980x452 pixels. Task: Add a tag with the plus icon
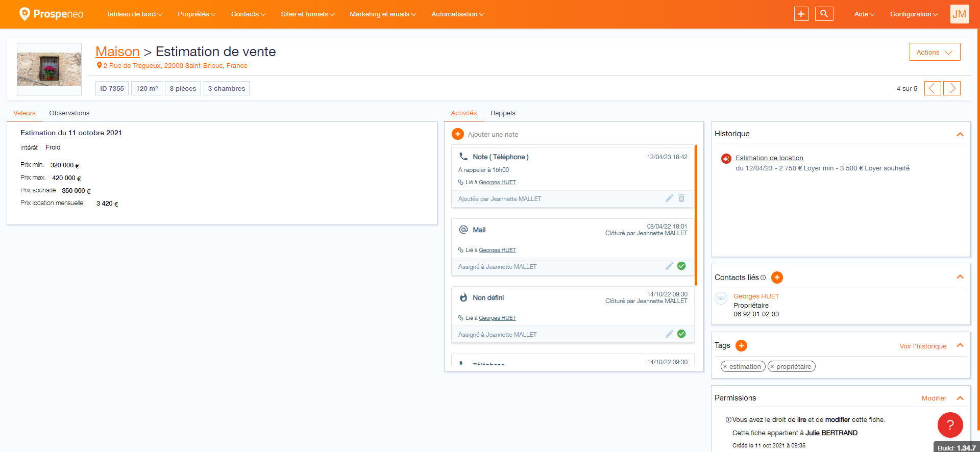click(741, 346)
